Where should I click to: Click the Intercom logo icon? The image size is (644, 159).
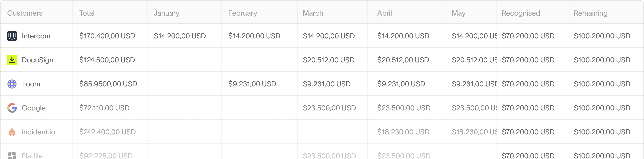pos(12,36)
